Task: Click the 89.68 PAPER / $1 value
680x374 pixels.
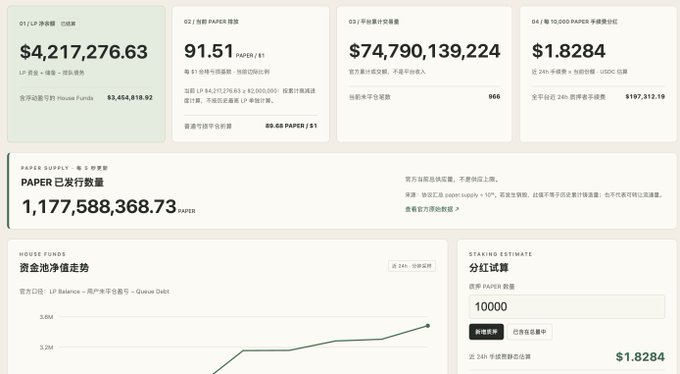Action: coord(291,126)
